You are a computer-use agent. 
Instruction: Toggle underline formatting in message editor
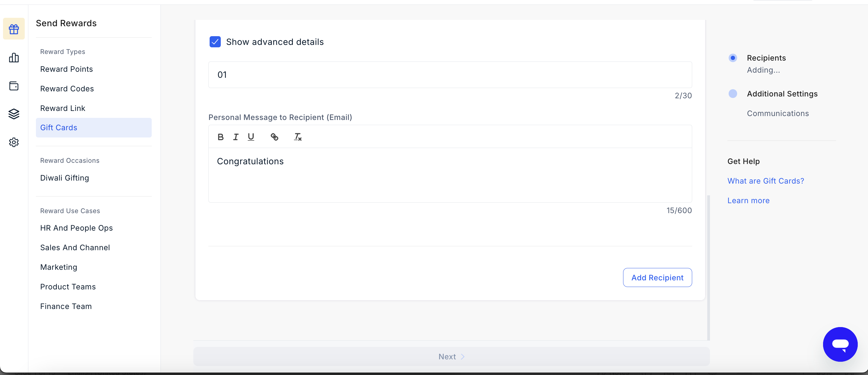(x=251, y=137)
